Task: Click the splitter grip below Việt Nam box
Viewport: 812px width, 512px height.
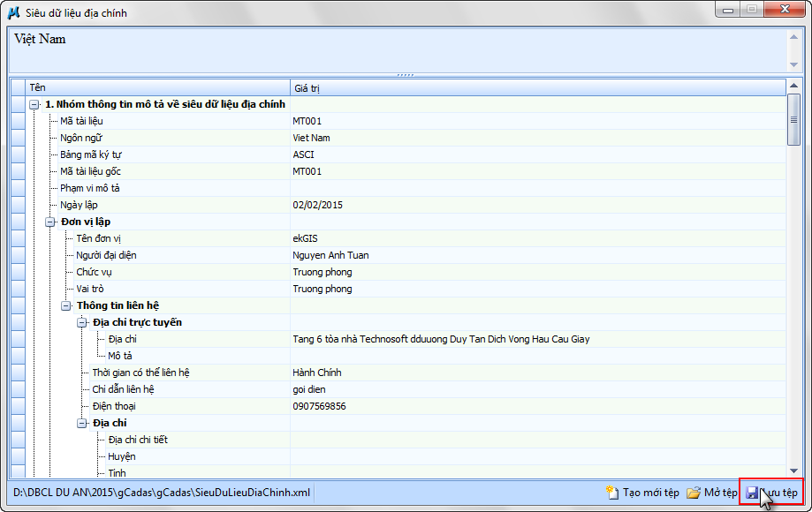Action: tap(406, 75)
